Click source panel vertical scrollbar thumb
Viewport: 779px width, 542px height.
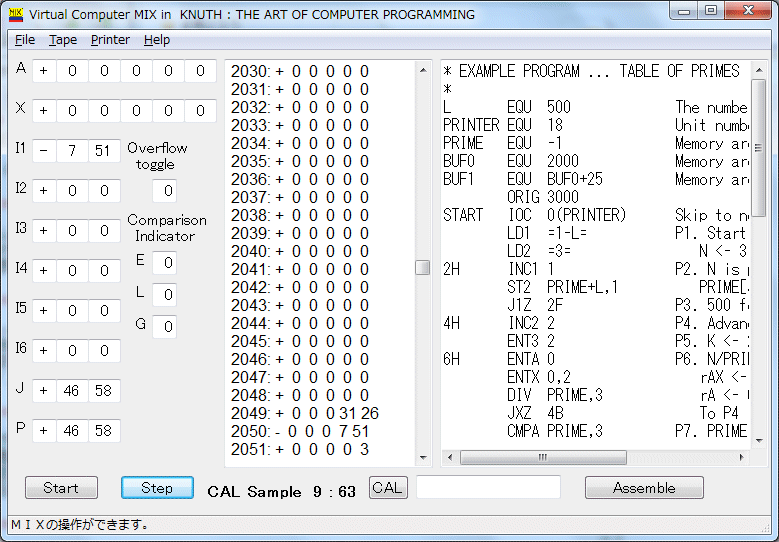(759, 148)
